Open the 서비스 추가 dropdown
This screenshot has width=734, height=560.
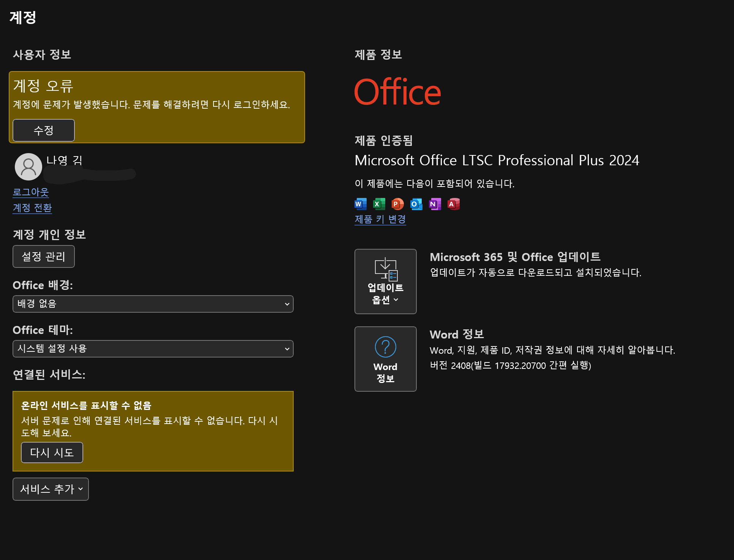tap(51, 489)
